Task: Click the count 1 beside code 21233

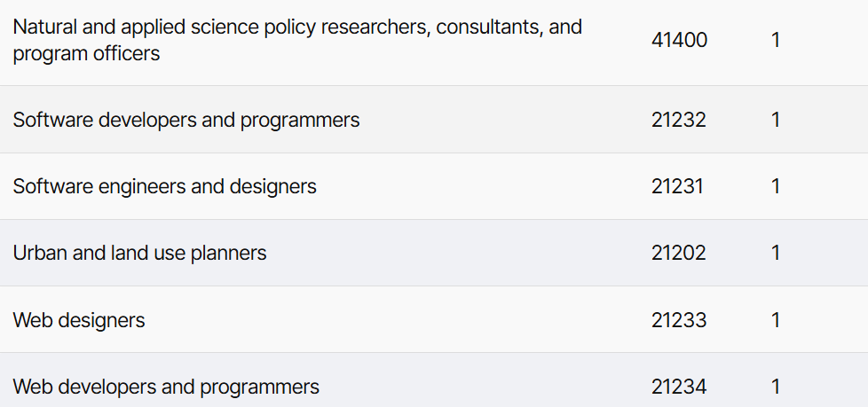Action: 776,320
